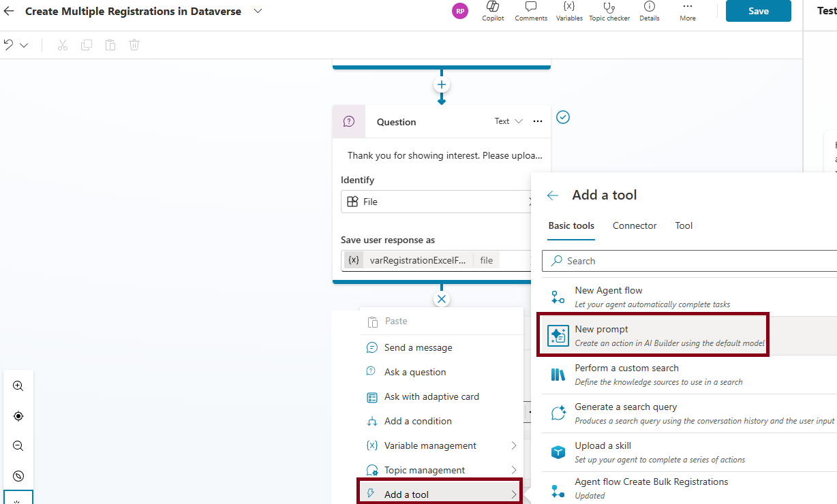Viewport: 837px width, 504px height.
Task: Switch to the Connector tab
Action: tap(635, 225)
